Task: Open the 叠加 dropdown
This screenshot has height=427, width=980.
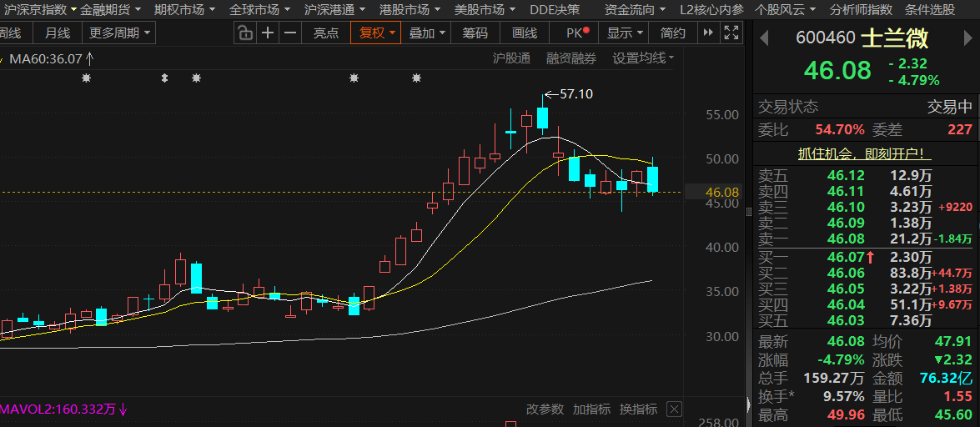Action: coord(428,33)
